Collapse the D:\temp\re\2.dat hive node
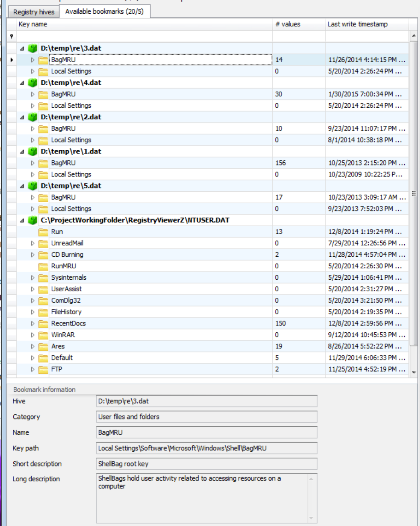The image size is (420, 526). click(x=22, y=117)
